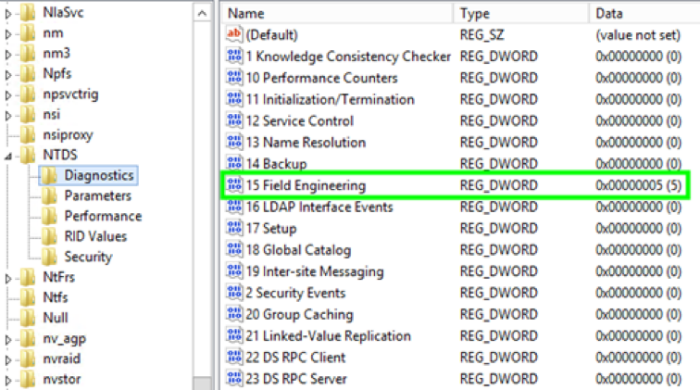Collapse the NTDS key

[8, 156]
